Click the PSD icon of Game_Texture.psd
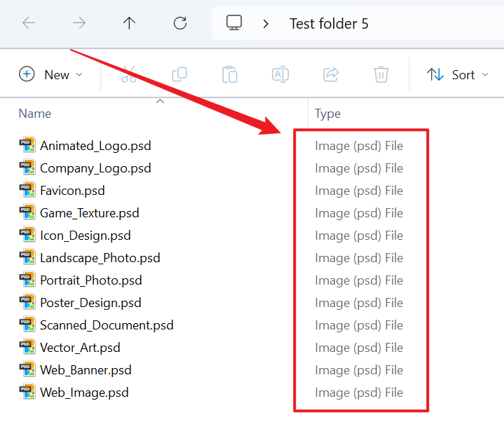Screen dimensions: 504x422 27,212
